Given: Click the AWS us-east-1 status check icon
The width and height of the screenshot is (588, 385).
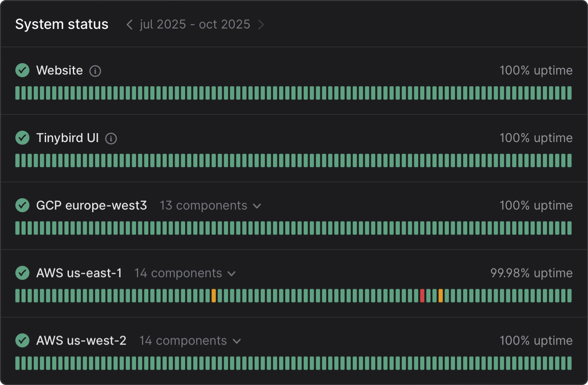Looking at the screenshot, I should click(x=22, y=273).
